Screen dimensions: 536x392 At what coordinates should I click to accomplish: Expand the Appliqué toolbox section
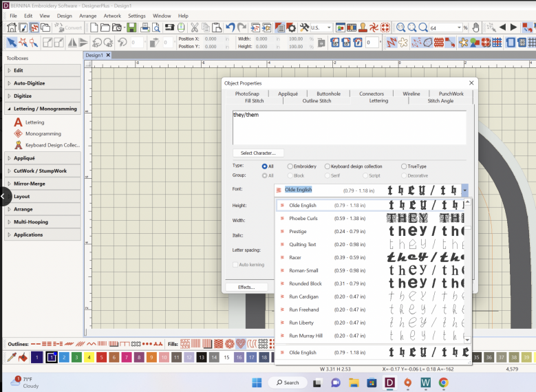[x=24, y=158]
